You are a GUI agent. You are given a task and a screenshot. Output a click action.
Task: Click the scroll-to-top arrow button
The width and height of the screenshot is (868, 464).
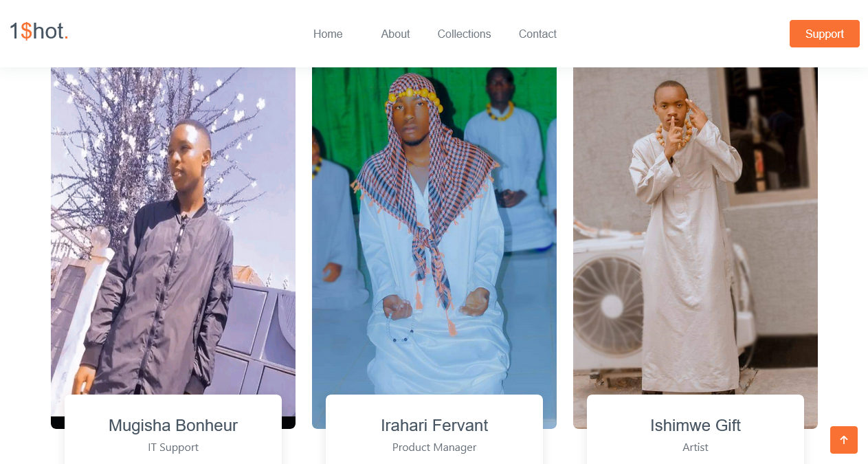pos(843,440)
